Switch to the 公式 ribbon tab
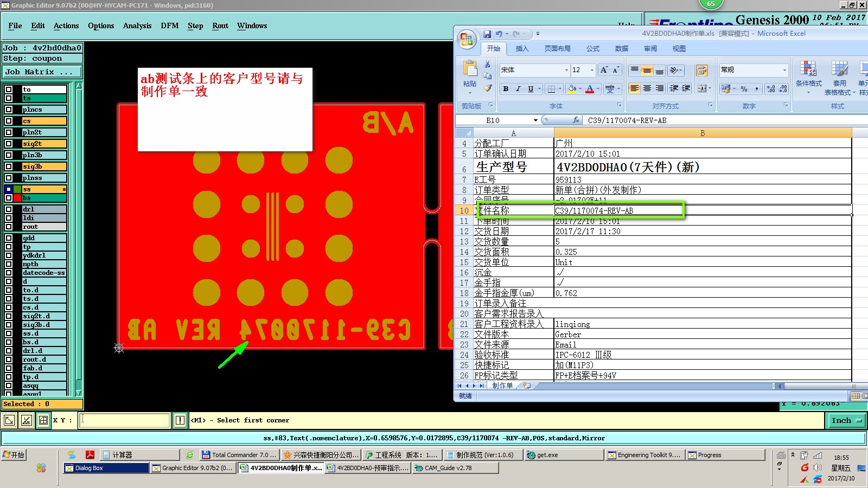Viewport: 868px width, 488px height. click(x=593, y=48)
